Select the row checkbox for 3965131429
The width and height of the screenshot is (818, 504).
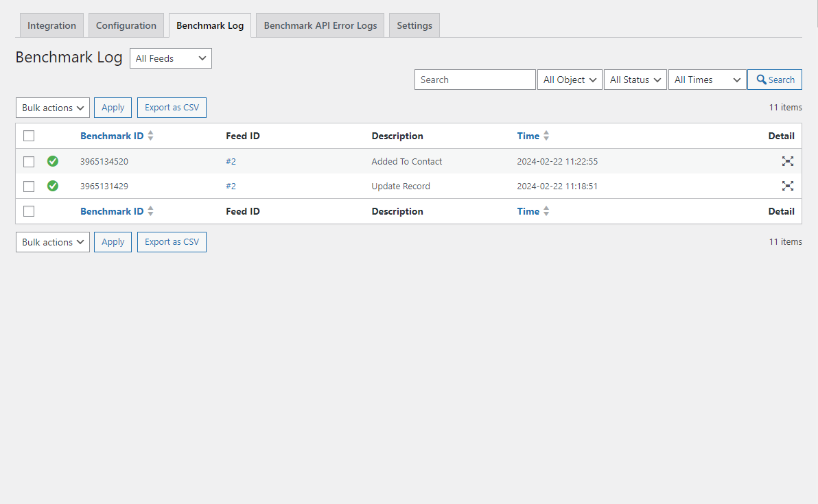tap(29, 186)
